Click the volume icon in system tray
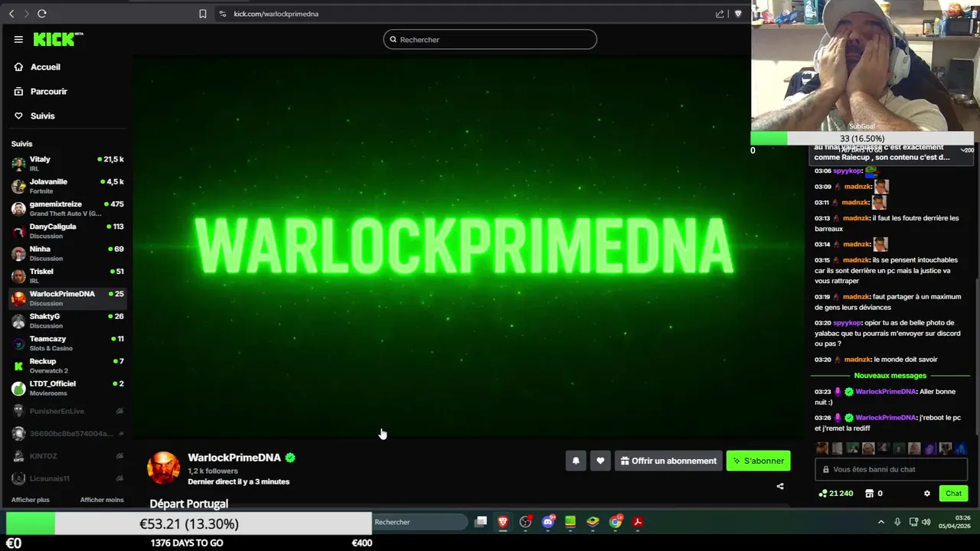Viewport: 980px width, 551px height. tap(926, 522)
